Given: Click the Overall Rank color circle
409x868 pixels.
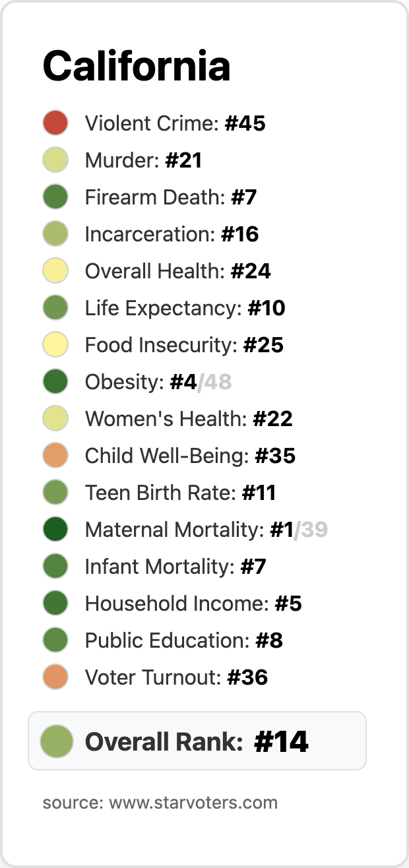Looking at the screenshot, I should 56,741.
